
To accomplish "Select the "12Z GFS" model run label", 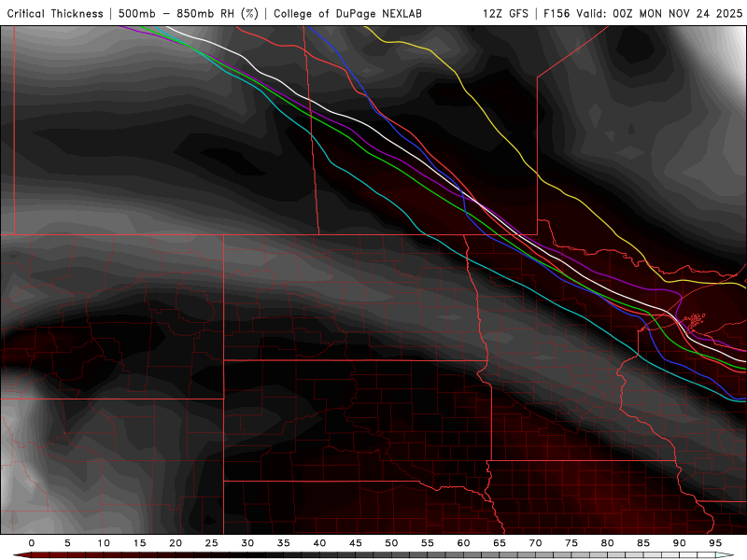I will point(505,13).
